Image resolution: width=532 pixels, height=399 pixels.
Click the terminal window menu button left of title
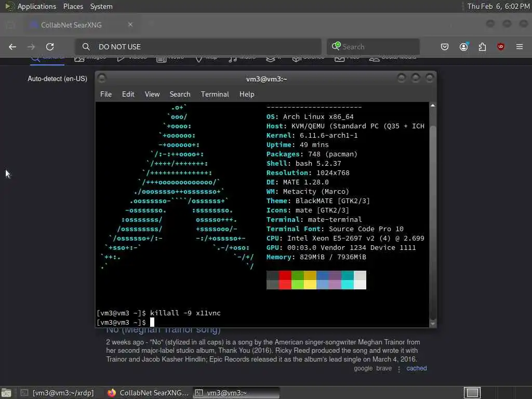point(102,78)
